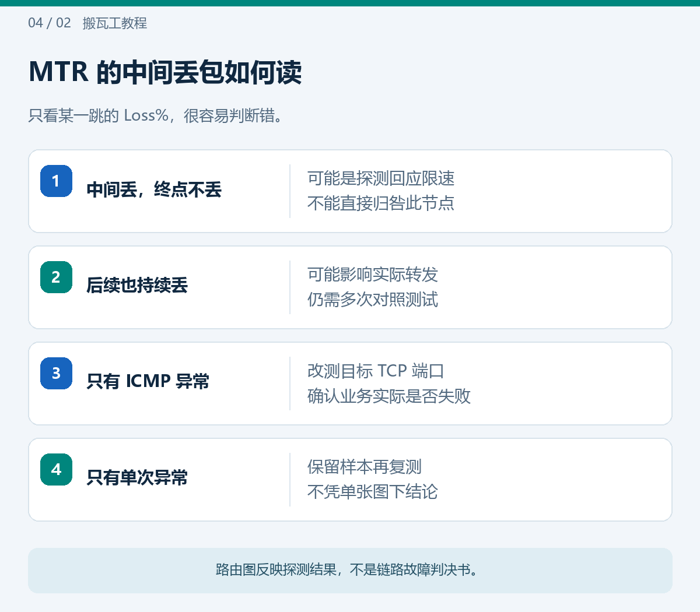
Task: Click the blue number 3 badge
Action: click(x=56, y=373)
